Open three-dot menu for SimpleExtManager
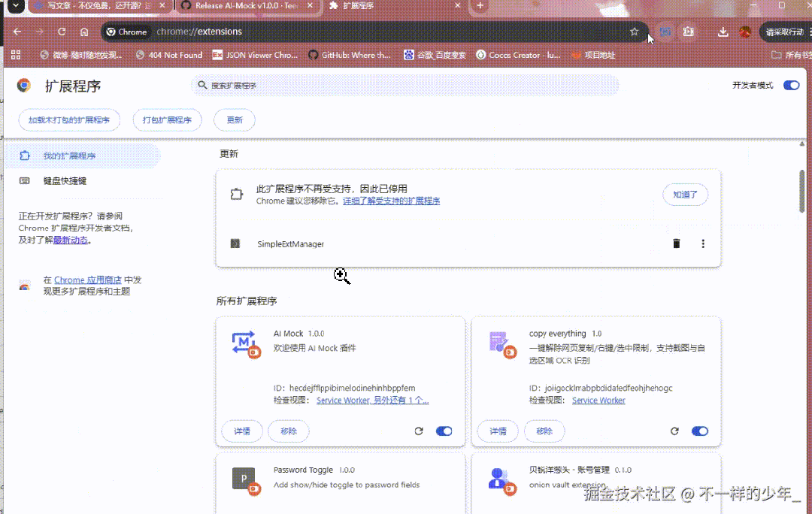The height and width of the screenshot is (514, 812). point(703,243)
